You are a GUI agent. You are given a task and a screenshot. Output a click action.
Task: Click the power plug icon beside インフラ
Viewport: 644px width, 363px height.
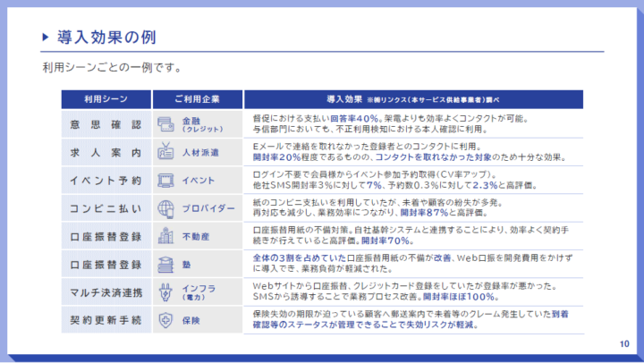(165, 292)
